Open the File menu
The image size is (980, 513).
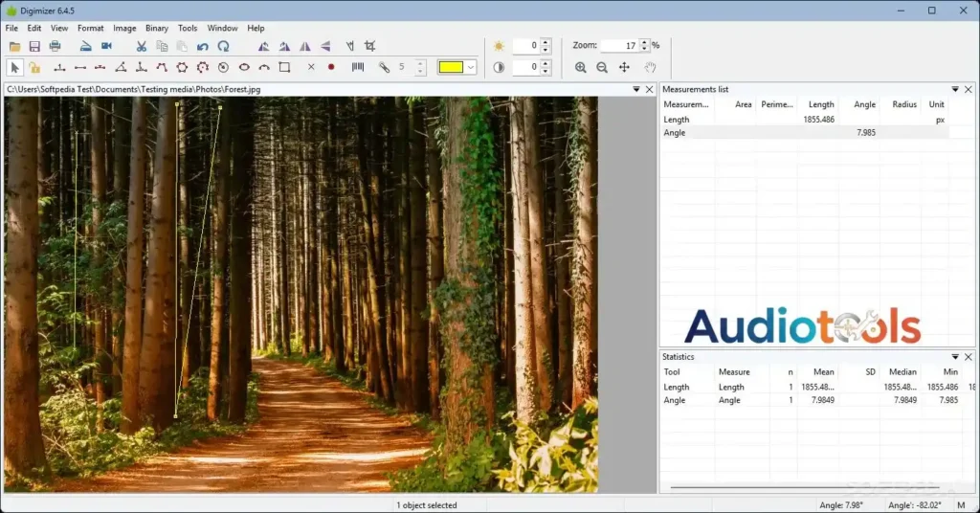coord(11,28)
